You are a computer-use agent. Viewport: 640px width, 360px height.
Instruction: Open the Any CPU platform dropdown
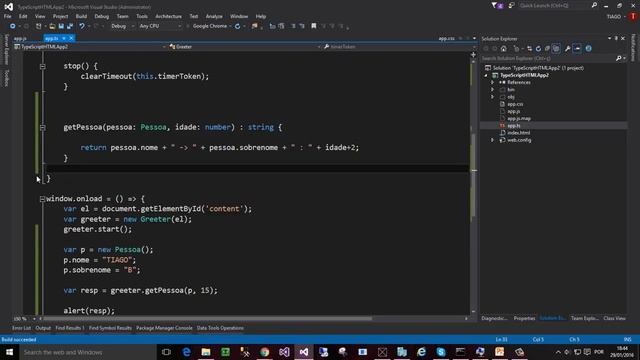(160, 26)
